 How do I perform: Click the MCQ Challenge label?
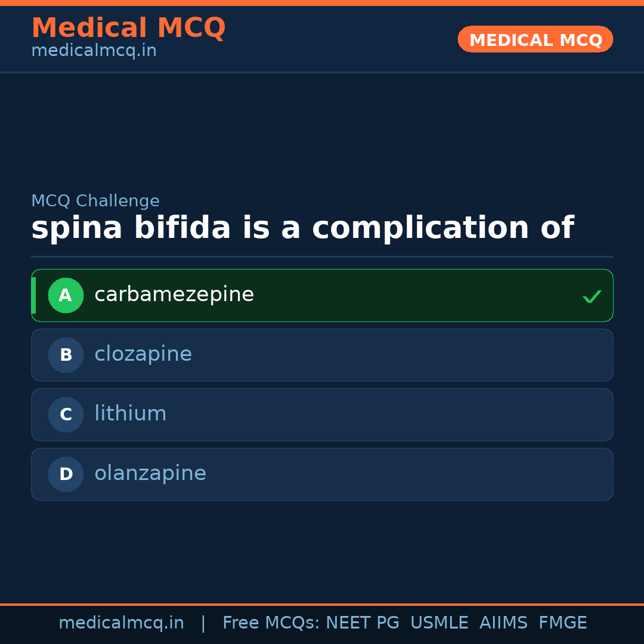click(95, 201)
